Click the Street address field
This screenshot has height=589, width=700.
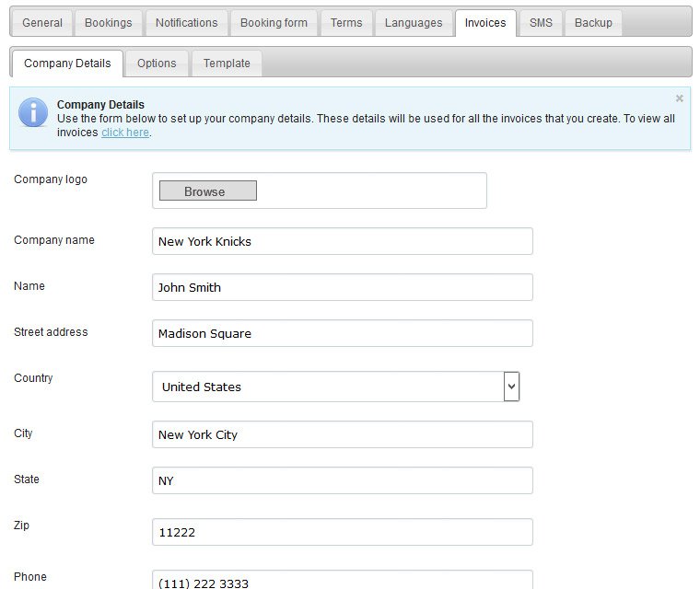tap(343, 333)
